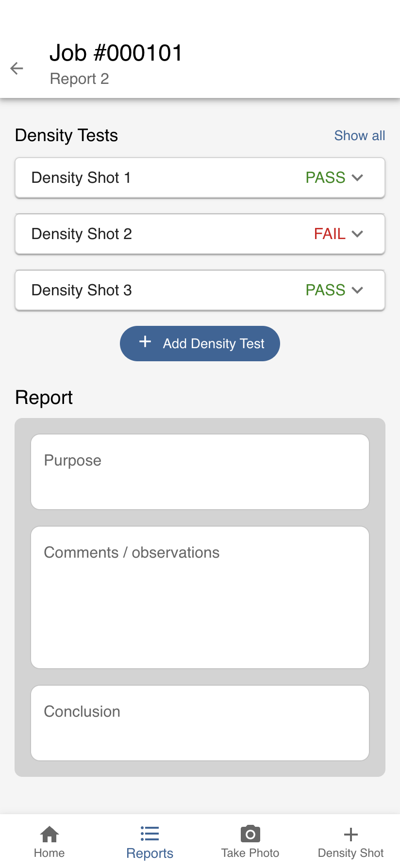Expand Density Shot 3 chevron
The image size is (400, 868).
pos(358,290)
